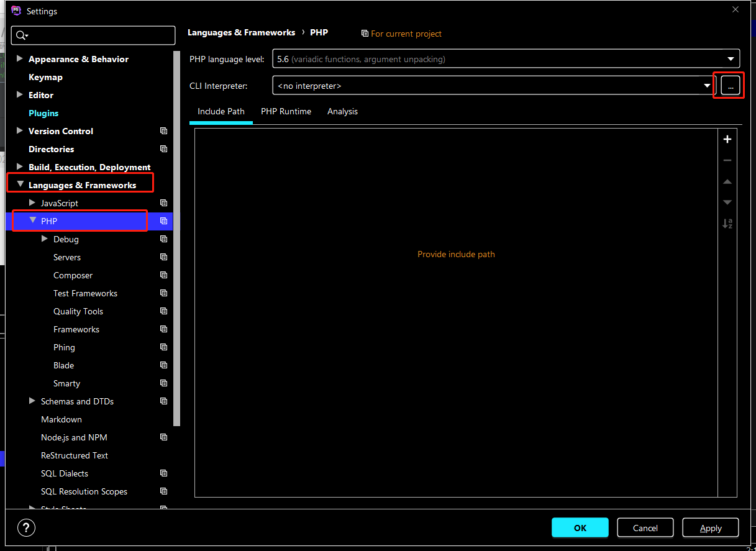Select Composer under PHP
Image resolution: width=756 pixels, height=551 pixels.
73,275
